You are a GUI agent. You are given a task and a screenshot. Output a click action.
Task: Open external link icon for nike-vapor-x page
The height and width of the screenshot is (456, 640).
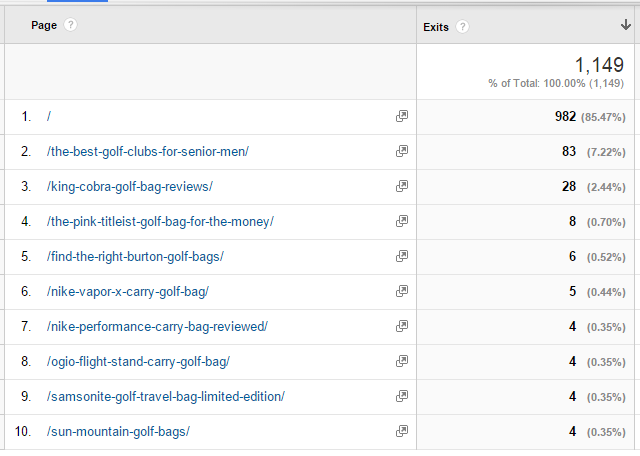click(402, 291)
